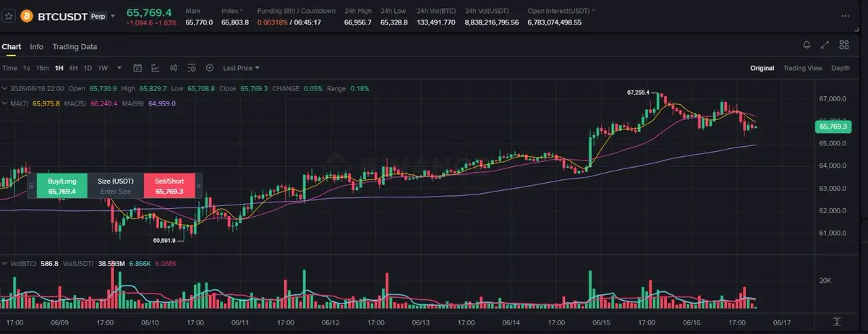
Task: Open the price alert bell icon
Action: click(x=807, y=45)
